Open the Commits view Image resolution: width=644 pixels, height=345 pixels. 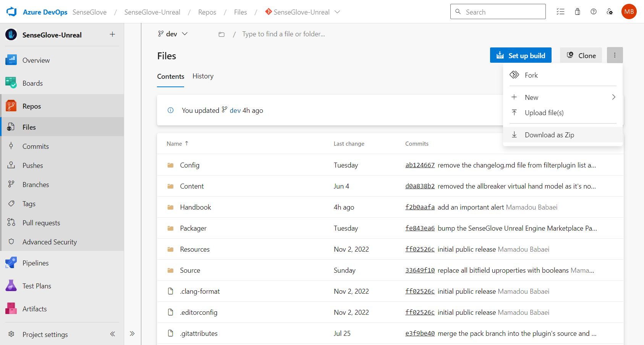click(35, 146)
